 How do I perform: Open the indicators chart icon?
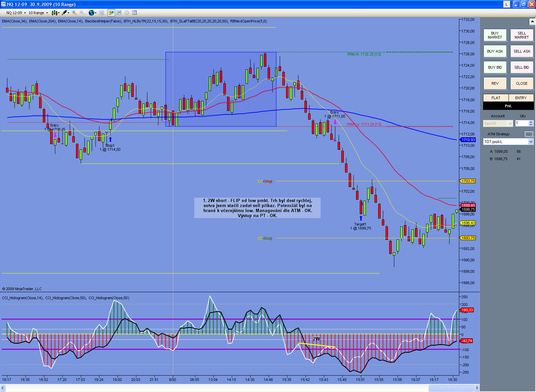(x=119, y=13)
